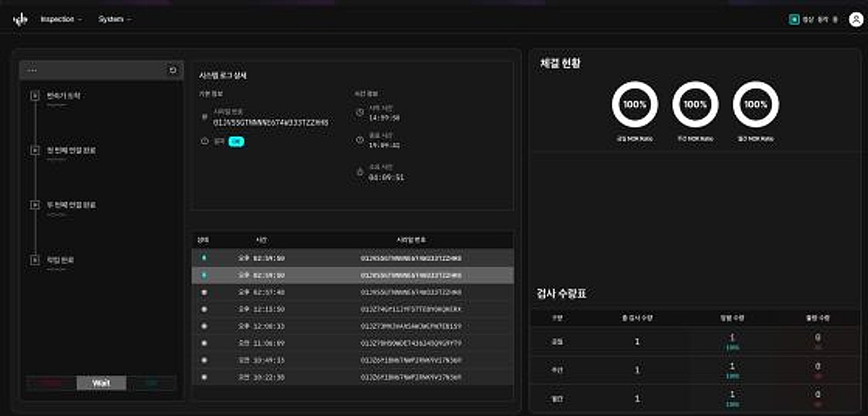The height and width of the screenshot is (416, 868).
Task: Click the start time clock icon at 14:09:50
Action: point(360,112)
